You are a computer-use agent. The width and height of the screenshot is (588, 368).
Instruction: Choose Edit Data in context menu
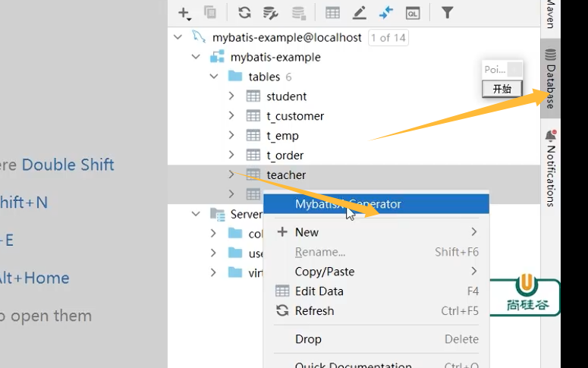click(x=376, y=291)
